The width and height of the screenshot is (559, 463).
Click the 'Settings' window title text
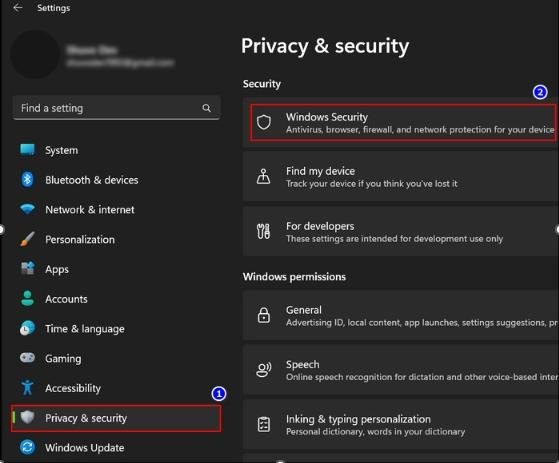coord(53,8)
